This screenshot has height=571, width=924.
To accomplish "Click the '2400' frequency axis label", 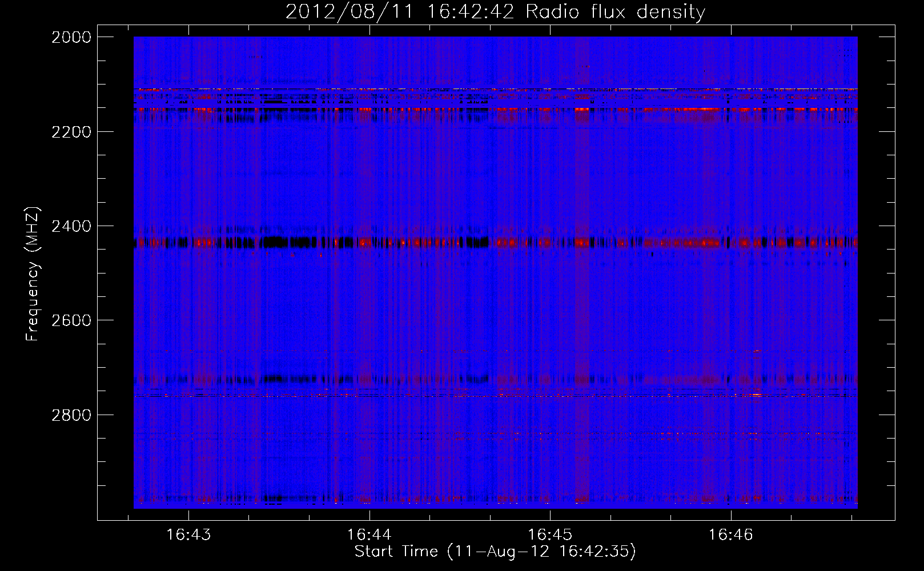I will [71, 227].
